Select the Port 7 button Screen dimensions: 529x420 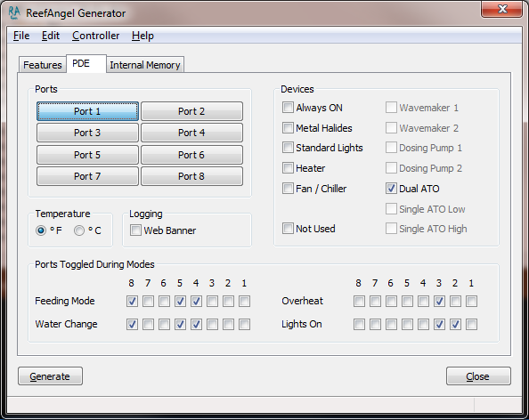point(87,176)
